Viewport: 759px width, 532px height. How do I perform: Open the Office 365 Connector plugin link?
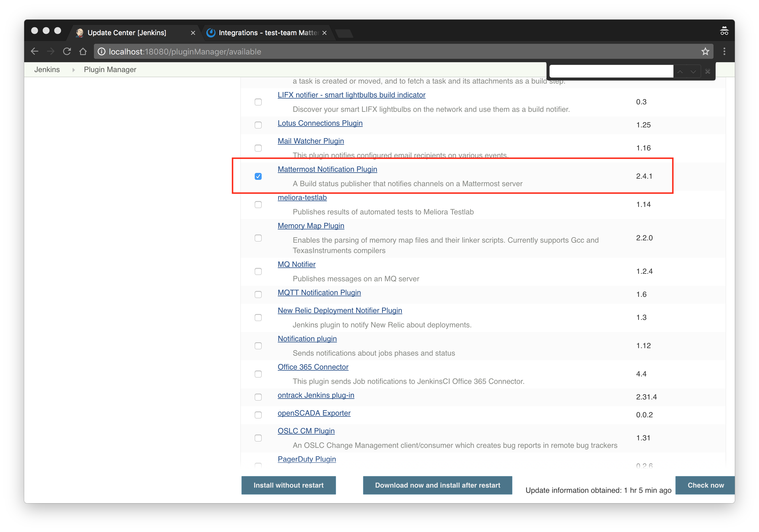coord(313,367)
